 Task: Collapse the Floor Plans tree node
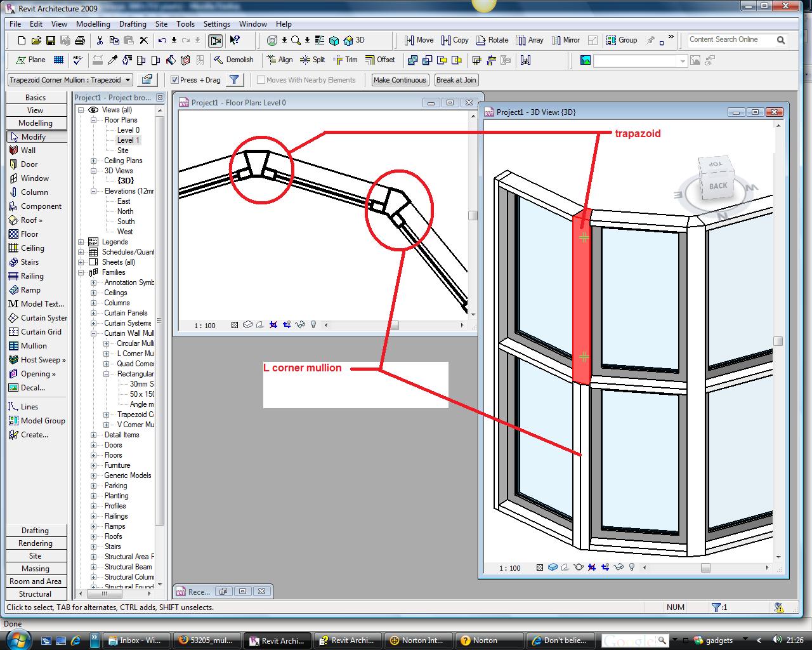tap(93, 120)
